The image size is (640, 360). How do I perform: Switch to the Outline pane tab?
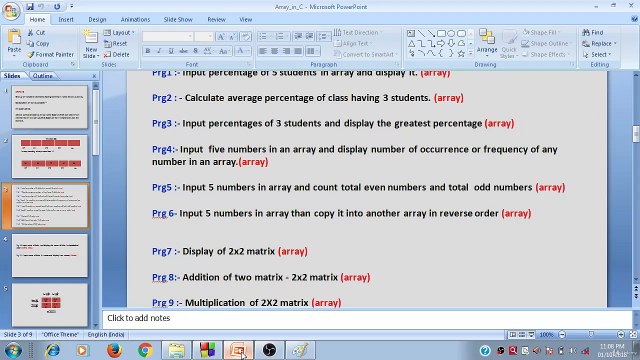pyautogui.click(x=42, y=76)
